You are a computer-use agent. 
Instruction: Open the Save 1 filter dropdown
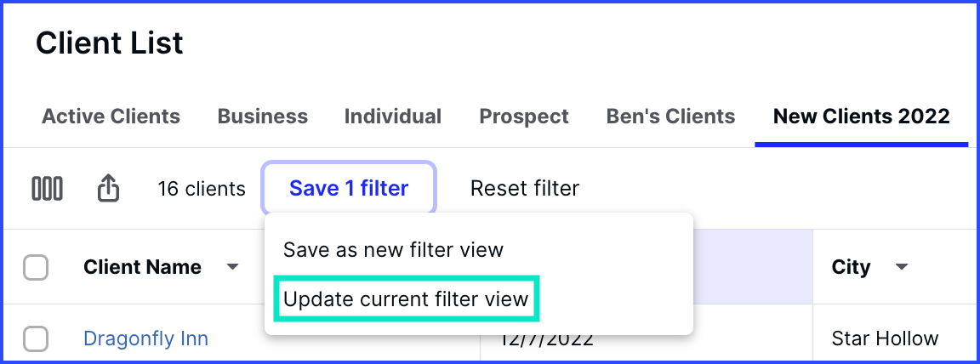coord(349,188)
